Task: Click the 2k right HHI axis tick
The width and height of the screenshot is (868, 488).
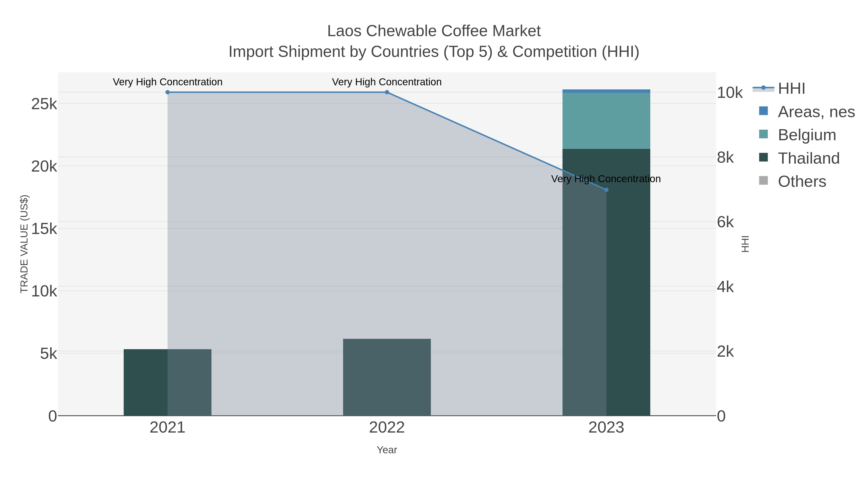Action: 726,352
